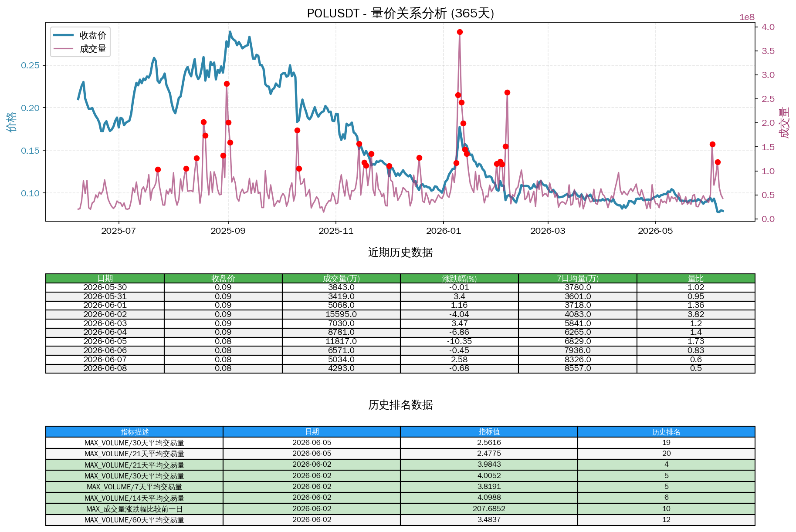The image size is (796, 532).
Task: Click the x-axis tick label 2026-03
Action: 548,231
